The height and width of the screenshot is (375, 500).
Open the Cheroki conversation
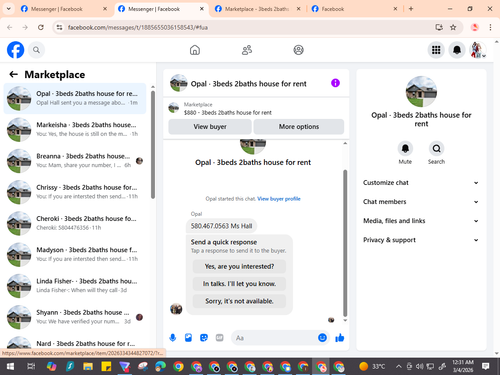click(x=75, y=223)
